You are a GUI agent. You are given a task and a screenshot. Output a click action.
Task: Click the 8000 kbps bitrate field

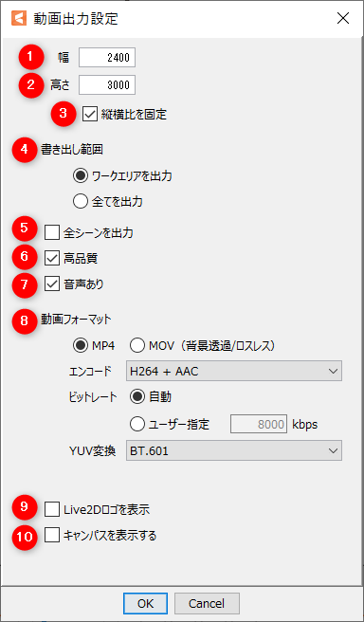coord(259,425)
